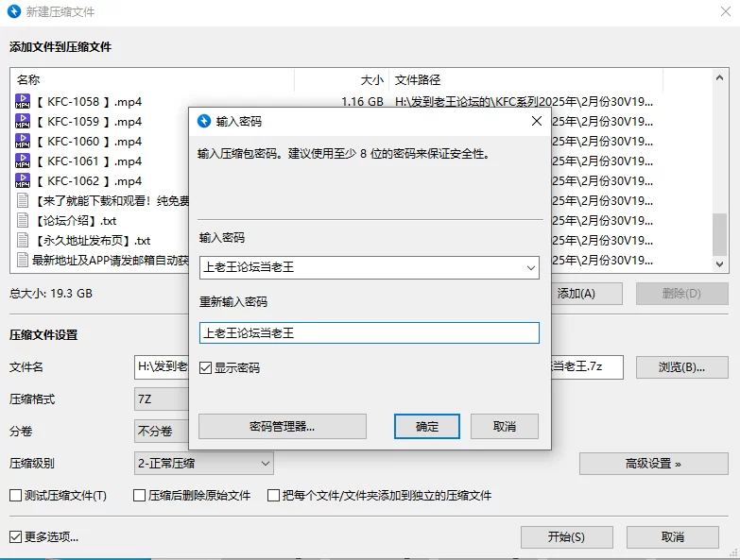Click the 浏览(B)... button
The height and width of the screenshot is (560, 740).
point(682,367)
